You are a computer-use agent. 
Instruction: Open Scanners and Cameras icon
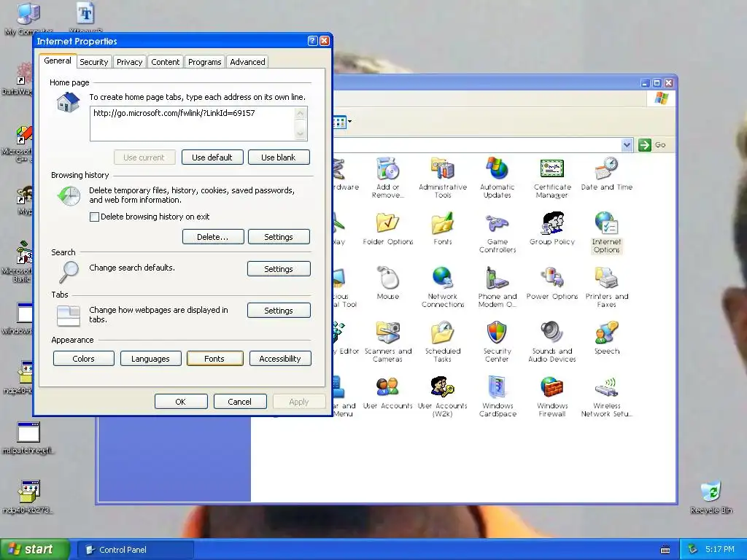[387, 342]
